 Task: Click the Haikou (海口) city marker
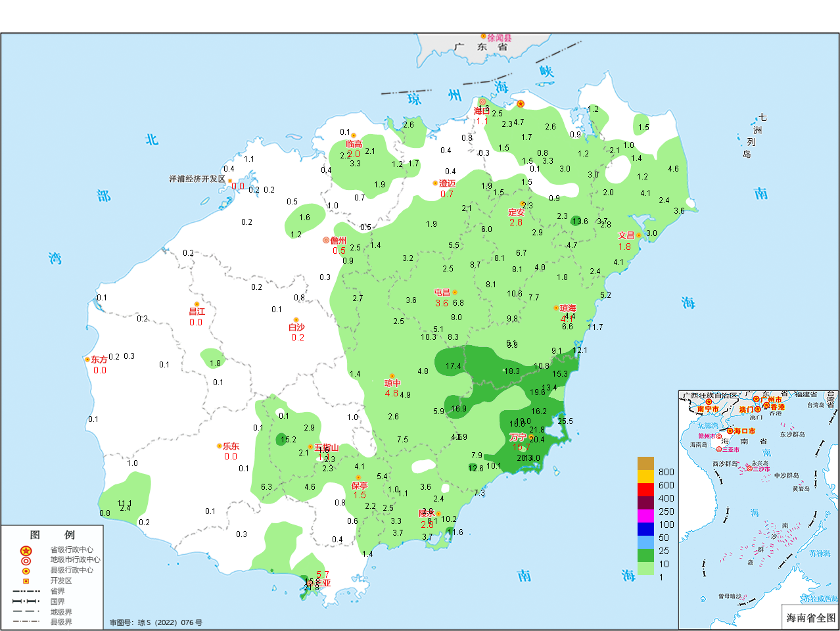click(482, 102)
